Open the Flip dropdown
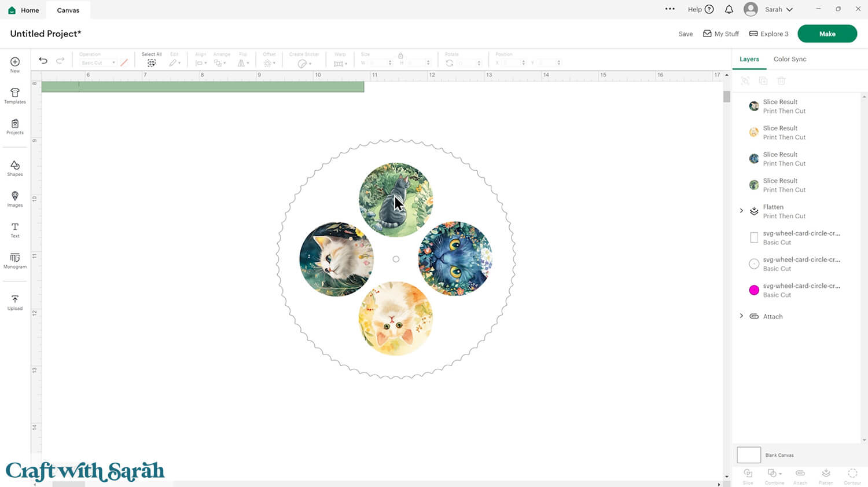This screenshot has width=868, height=487. [x=243, y=63]
